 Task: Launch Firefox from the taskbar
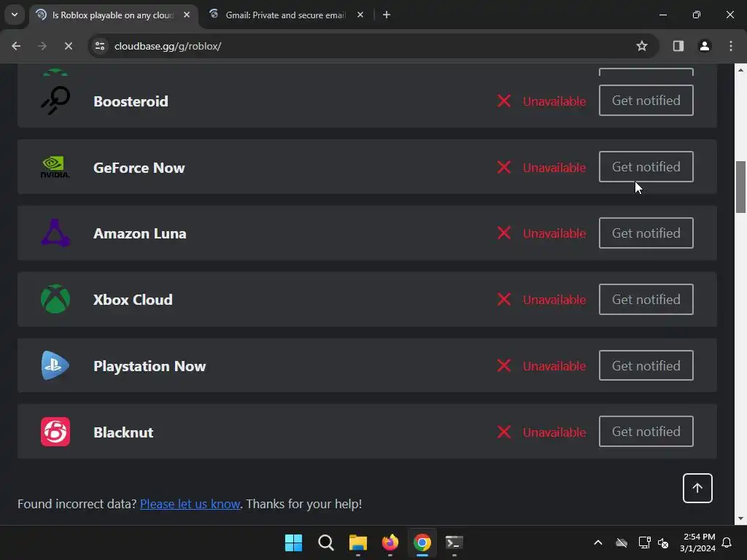(x=390, y=542)
